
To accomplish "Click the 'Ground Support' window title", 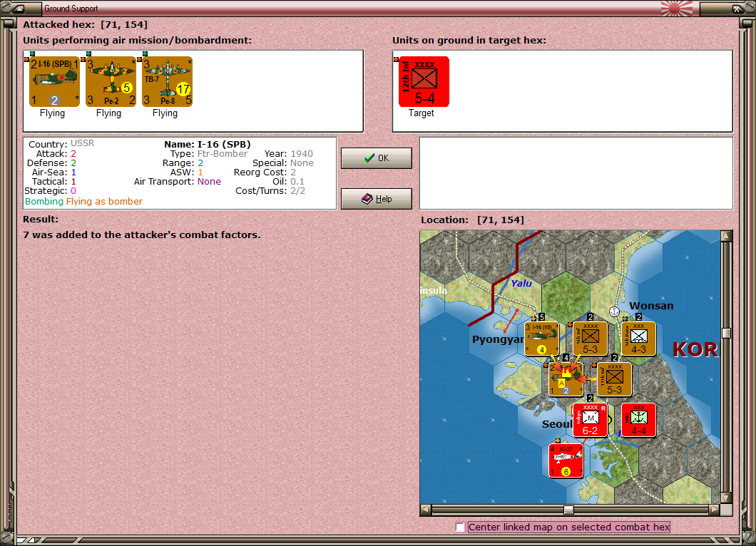I will (x=71, y=8).
